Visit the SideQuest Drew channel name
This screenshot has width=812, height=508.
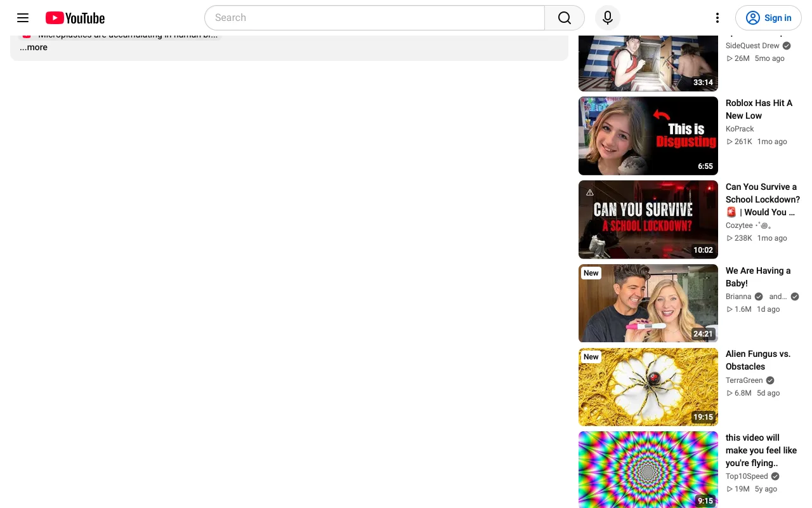click(752, 46)
